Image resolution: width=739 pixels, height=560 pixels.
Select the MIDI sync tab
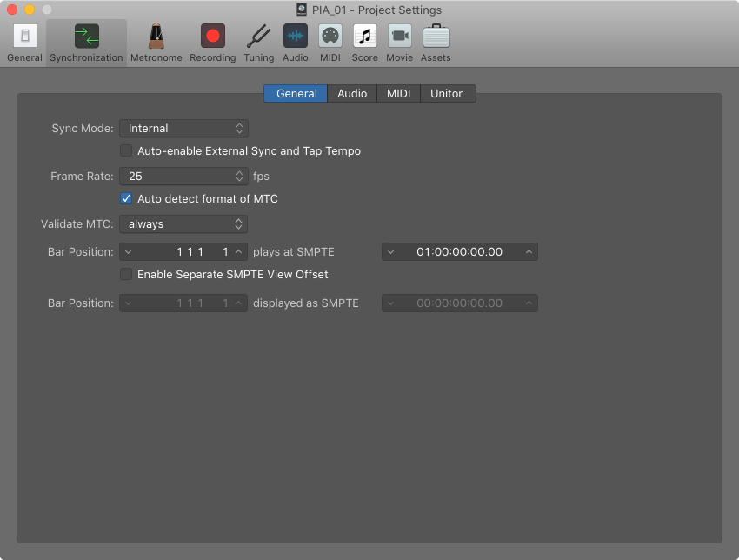point(399,94)
